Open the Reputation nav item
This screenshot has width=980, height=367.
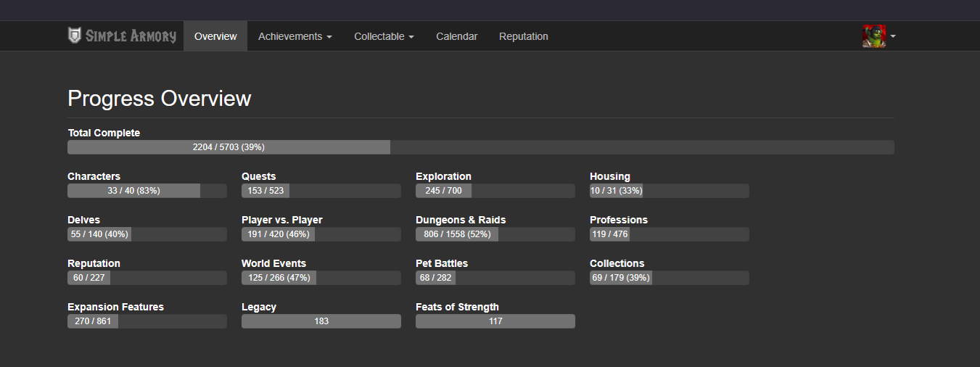524,36
